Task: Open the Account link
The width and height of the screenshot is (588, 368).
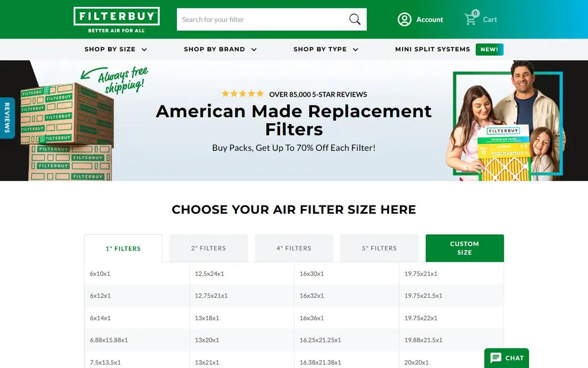Action: pyautogui.click(x=430, y=19)
